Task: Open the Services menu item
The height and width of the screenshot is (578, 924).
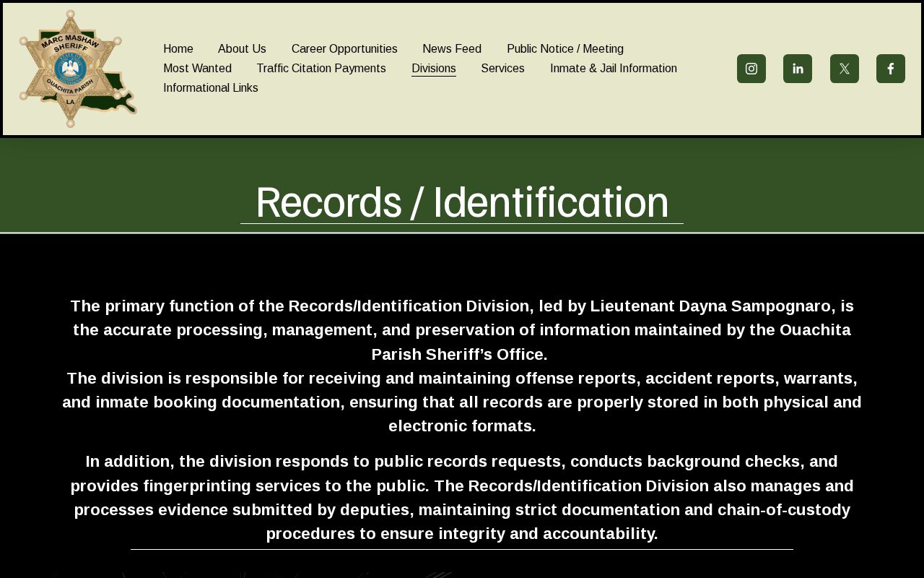Action: click(x=503, y=68)
